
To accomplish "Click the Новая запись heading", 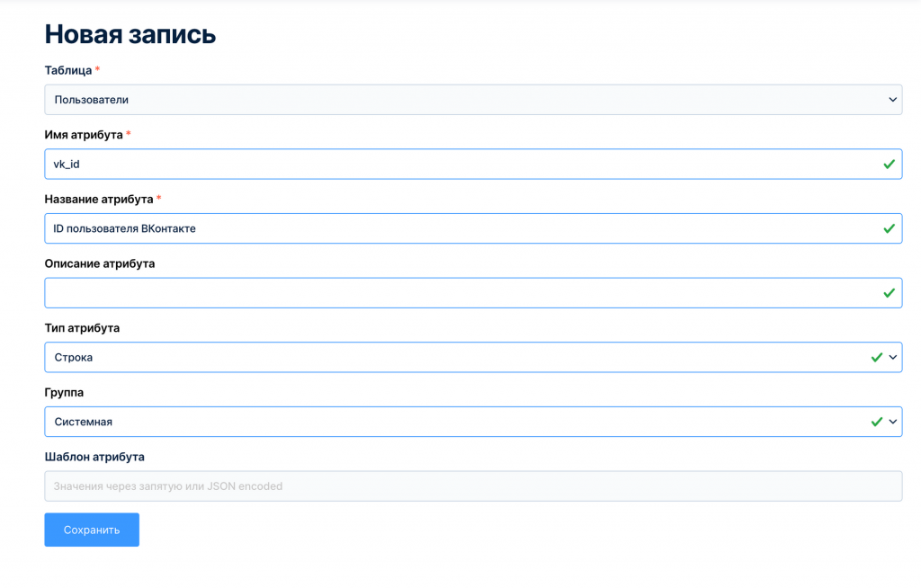I will (130, 35).
